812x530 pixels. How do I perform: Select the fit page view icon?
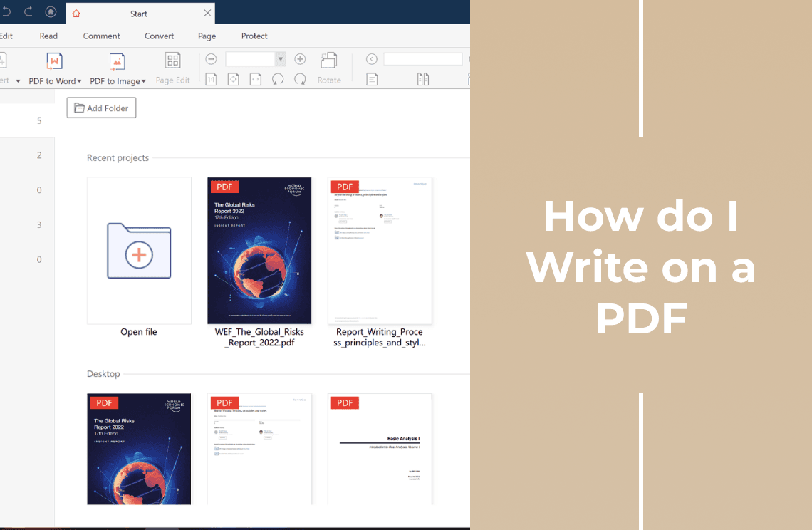pos(234,79)
